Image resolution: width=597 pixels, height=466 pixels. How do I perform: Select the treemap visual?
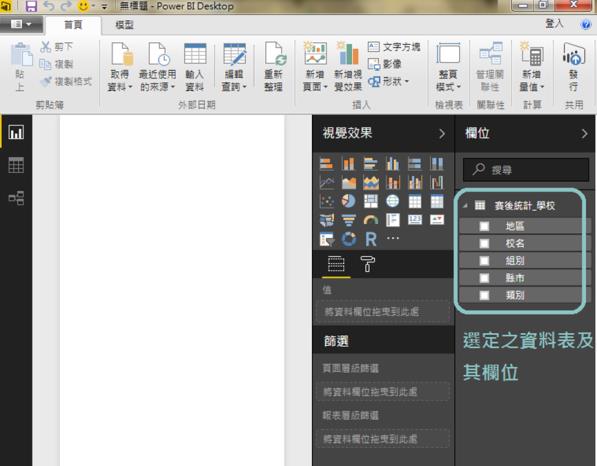[x=370, y=201]
